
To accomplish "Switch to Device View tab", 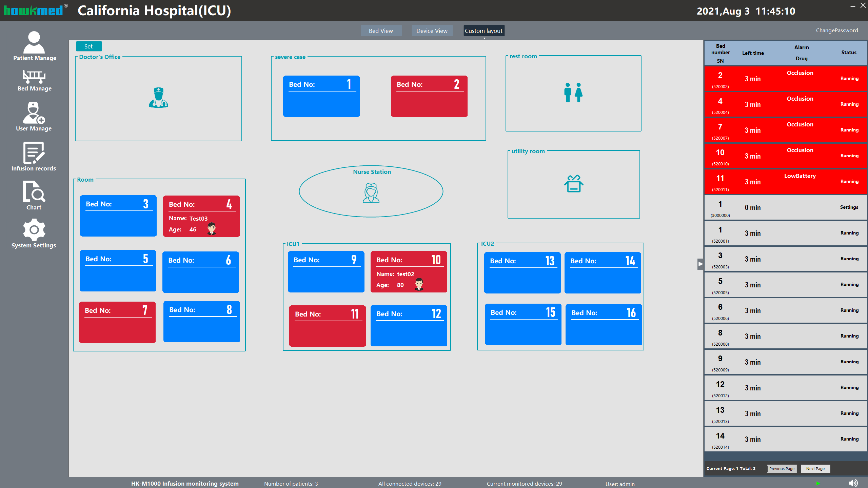I will 432,31.
